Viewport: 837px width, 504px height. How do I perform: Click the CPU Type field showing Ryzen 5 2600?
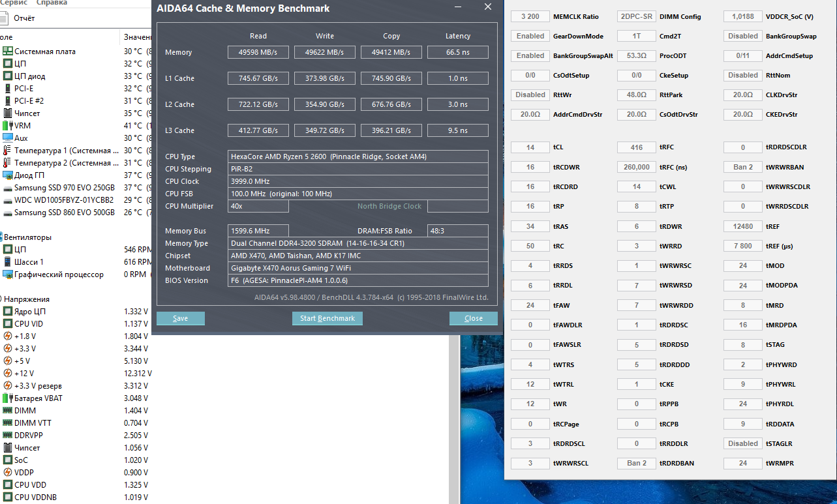(x=358, y=156)
